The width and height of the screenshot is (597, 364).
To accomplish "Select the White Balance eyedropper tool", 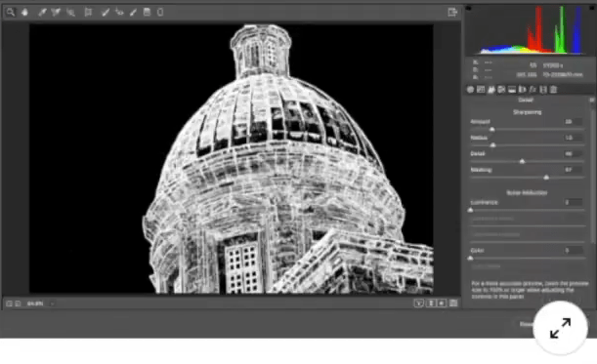I will pyautogui.click(x=42, y=12).
